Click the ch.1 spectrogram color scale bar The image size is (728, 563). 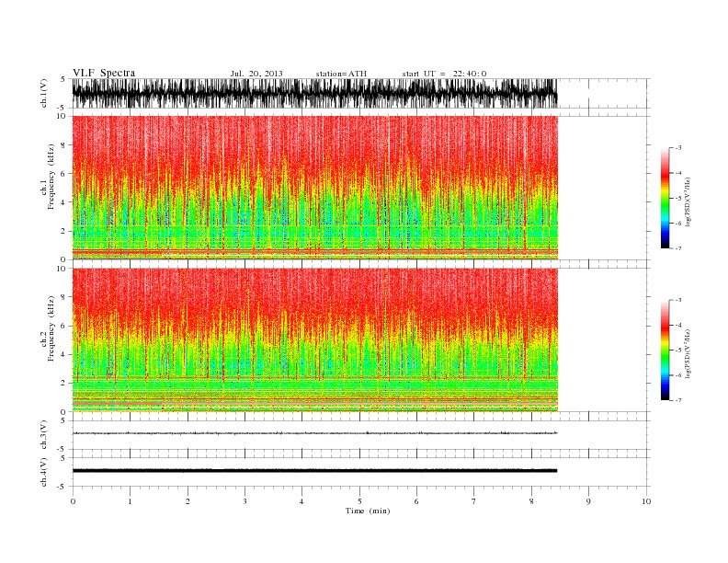point(665,199)
